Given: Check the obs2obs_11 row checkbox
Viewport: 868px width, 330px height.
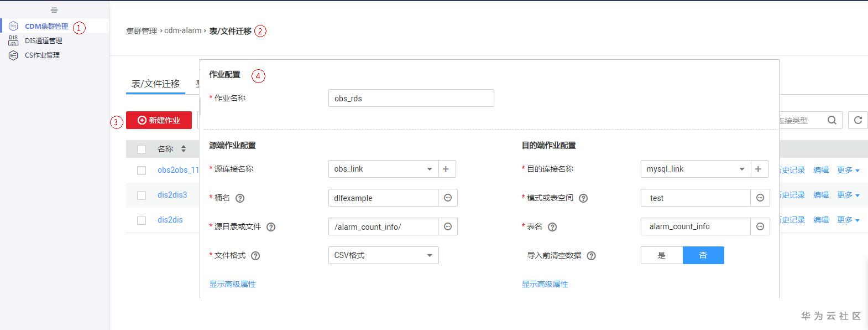Looking at the screenshot, I should tap(142, 171).
